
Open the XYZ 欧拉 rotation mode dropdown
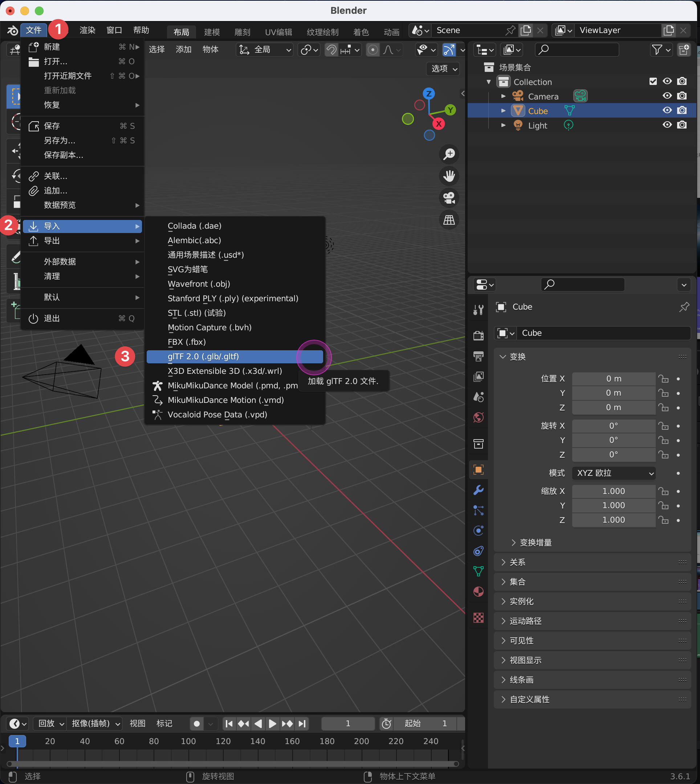tap(614, 473)
